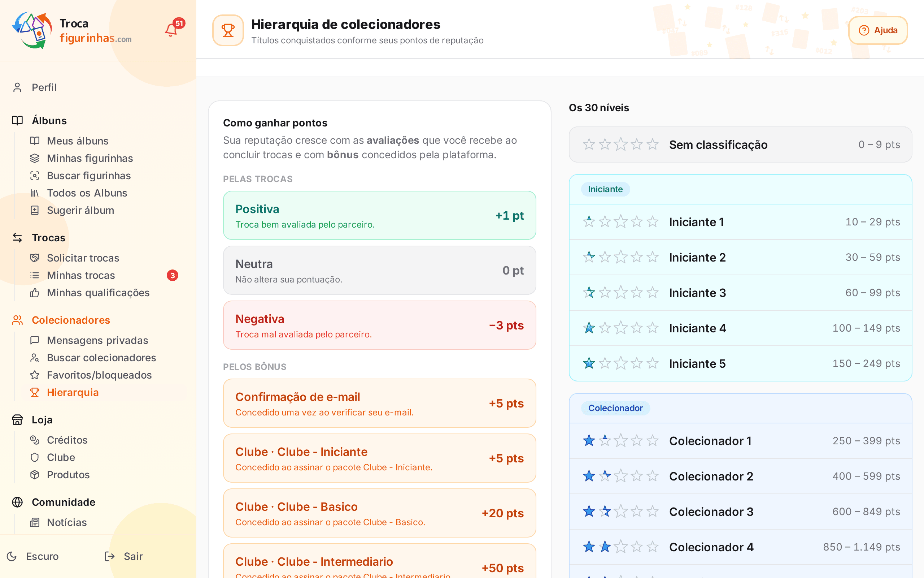The width and height of the screenshot is (924, 578).
Task: Click the Álbuns book icon
Action: [x=17, y=121]
